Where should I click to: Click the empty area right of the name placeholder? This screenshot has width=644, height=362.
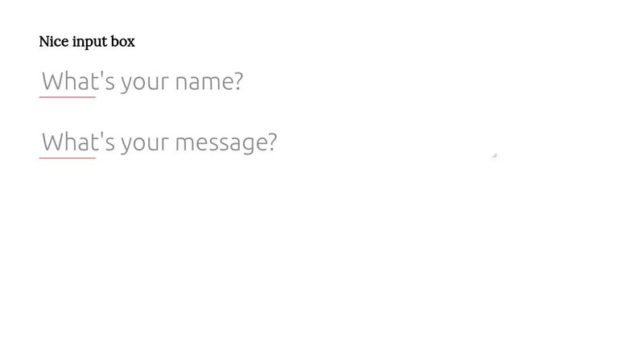[x=369, y=81]
